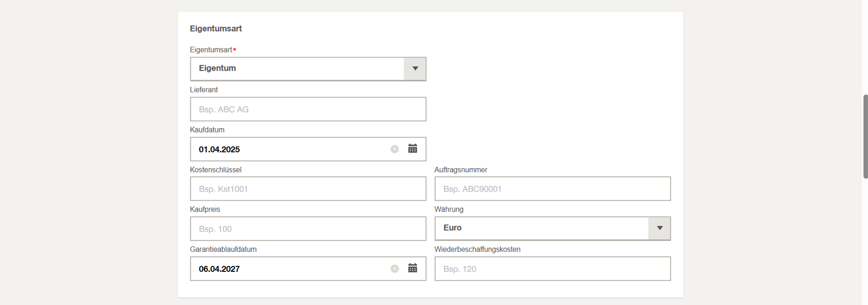
Task: Click the 'Wiederbeschaffungskosten' field label
Action: click(x=477, y=249)
